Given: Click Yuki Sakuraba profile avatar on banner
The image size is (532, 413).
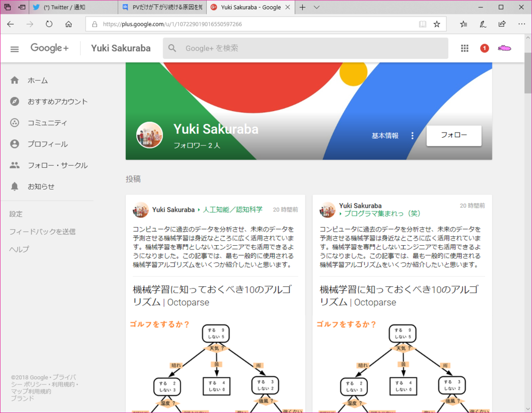Looking at the screenshot, I should [x=149, y=135].
